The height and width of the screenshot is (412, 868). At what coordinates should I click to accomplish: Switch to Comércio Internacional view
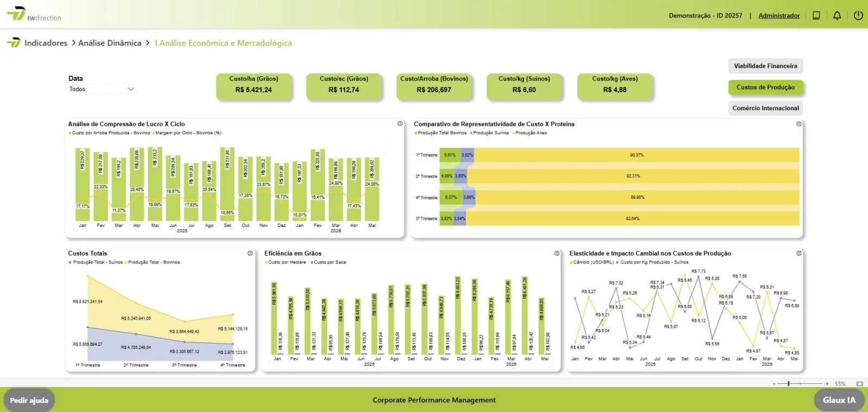(765, 108)
